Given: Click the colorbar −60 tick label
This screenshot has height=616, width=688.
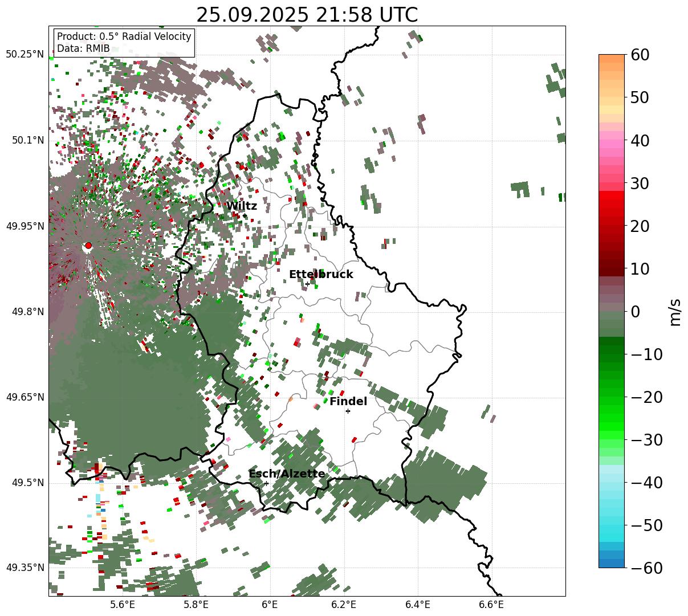Looking at the screenshot, I should [646, 568].
